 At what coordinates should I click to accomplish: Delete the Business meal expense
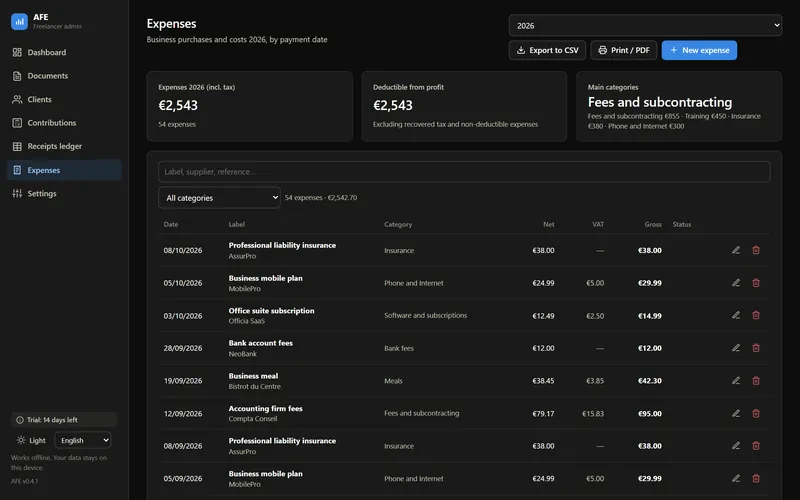[x=756, y=381]
